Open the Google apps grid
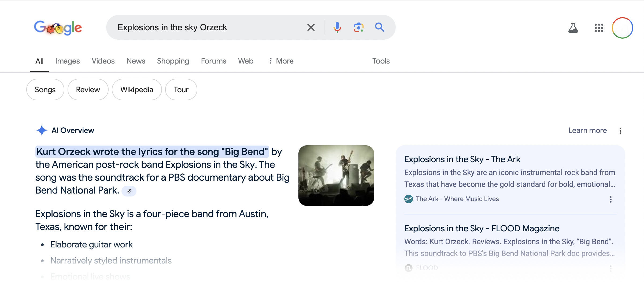This screenshot has height=282, width=644. pos(599,28)
